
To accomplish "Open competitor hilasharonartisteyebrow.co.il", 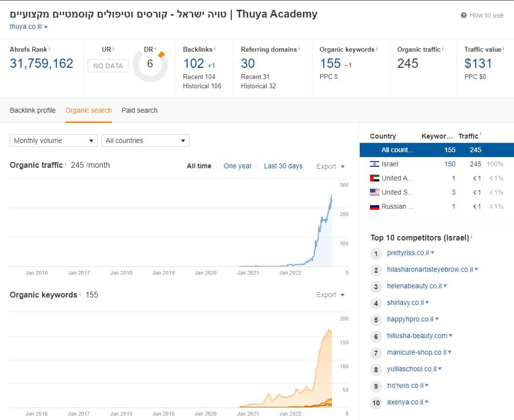I will [430, 269].
